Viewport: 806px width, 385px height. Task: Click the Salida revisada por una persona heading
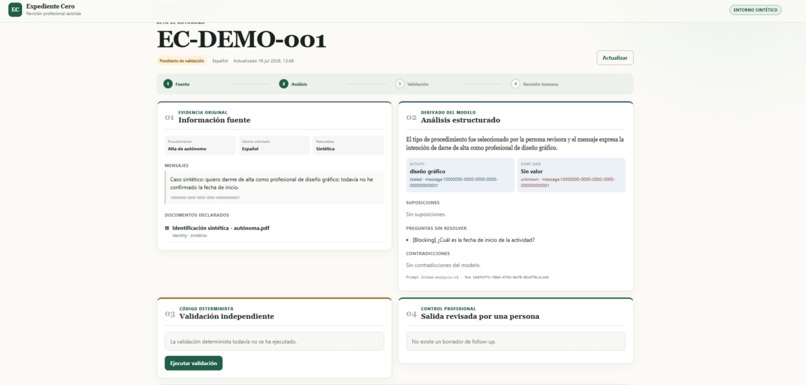480,317
